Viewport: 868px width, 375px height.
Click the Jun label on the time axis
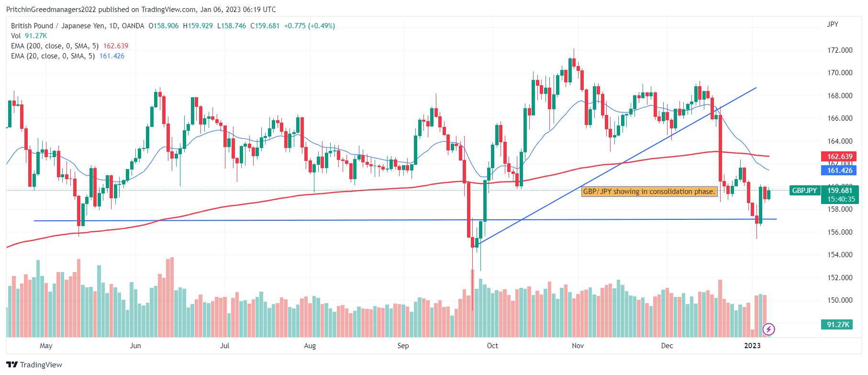pos(135,346)
